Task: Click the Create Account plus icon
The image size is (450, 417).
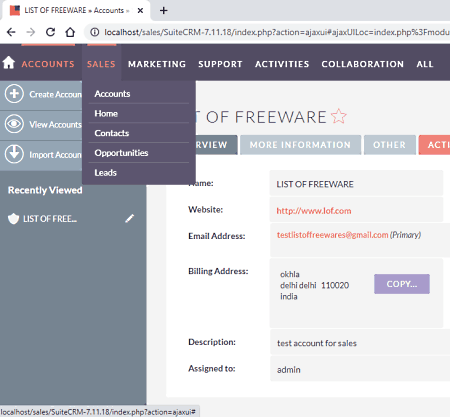Action: pyautogui.click(x=14, y=94)
